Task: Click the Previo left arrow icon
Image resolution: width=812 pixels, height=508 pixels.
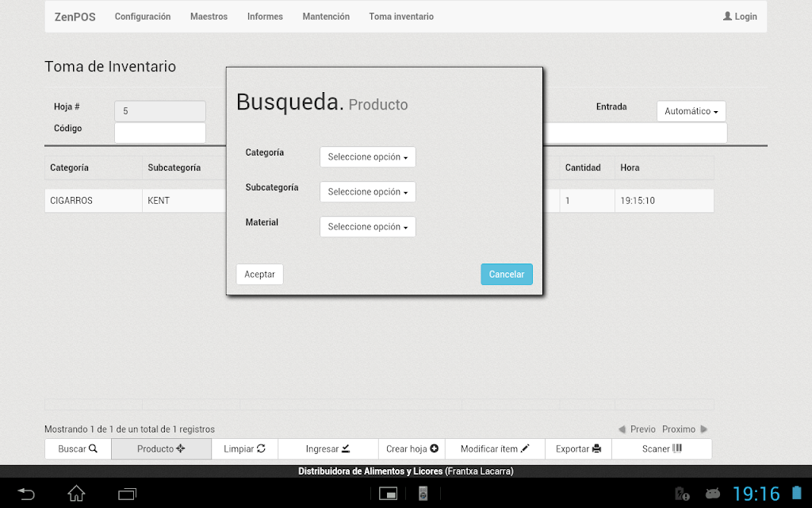Action: [x=622, y=429]
